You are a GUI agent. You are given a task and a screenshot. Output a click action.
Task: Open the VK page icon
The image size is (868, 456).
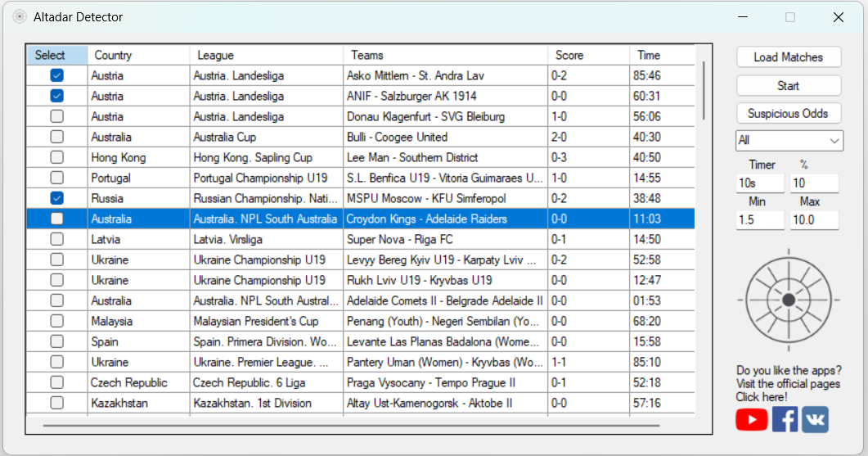[x=815, y=419]
